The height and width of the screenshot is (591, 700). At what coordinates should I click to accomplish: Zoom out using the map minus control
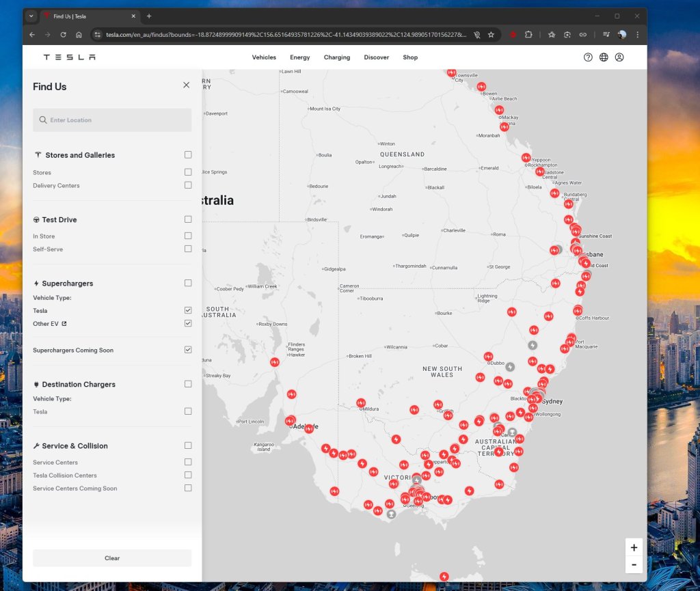634,564
